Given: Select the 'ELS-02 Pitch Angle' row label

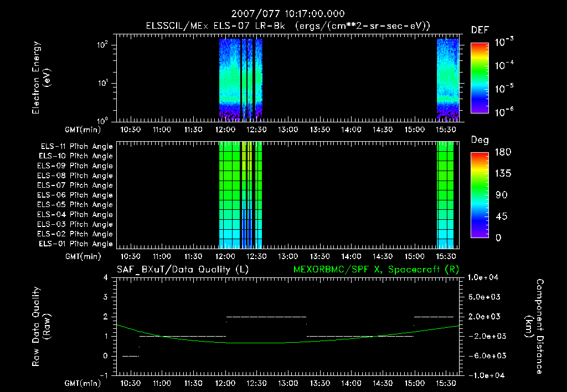Looking at the screenshot, I should click(x=75, y=234).
